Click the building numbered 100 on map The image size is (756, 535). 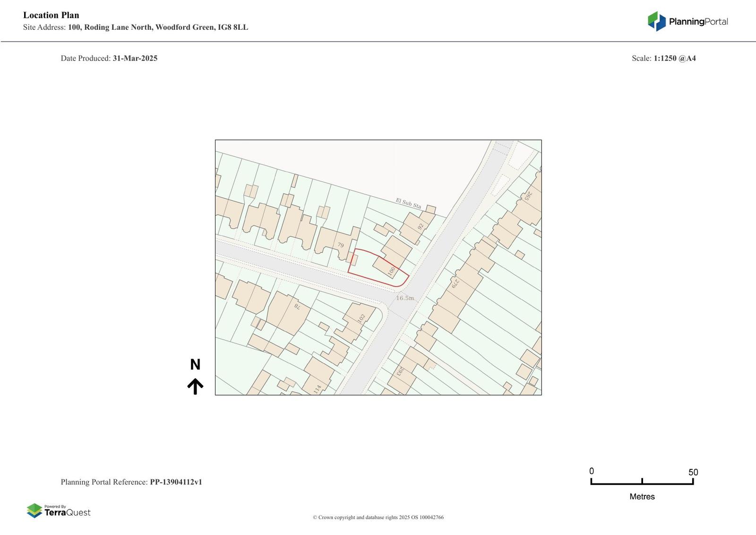(x=391, y=271)
